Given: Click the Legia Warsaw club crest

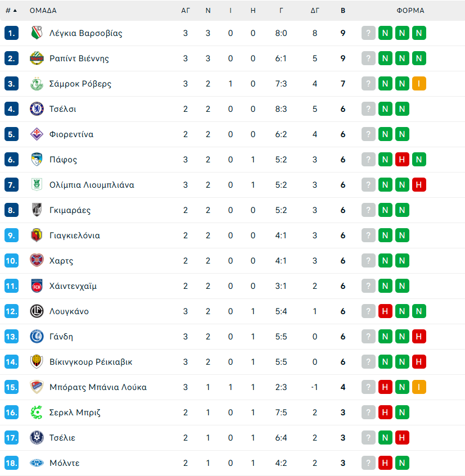Looking at the screenshot, I should click(x=37, y=33).
